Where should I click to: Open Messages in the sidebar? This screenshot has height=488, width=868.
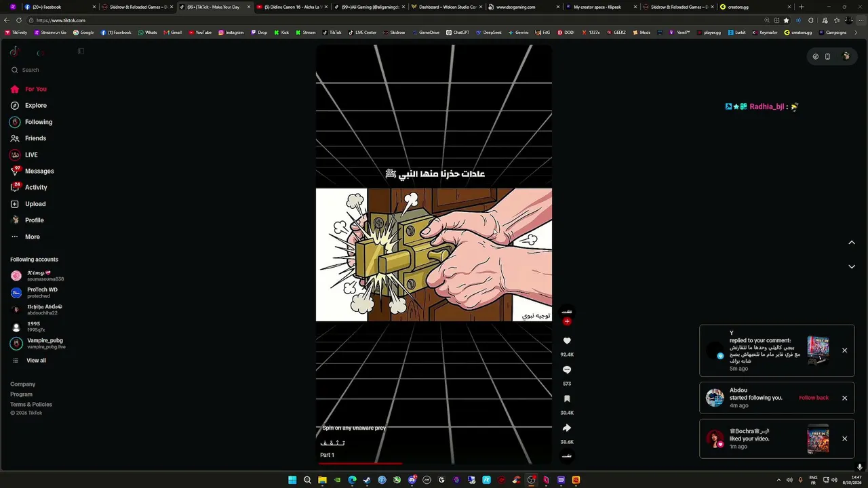(33, 171)
